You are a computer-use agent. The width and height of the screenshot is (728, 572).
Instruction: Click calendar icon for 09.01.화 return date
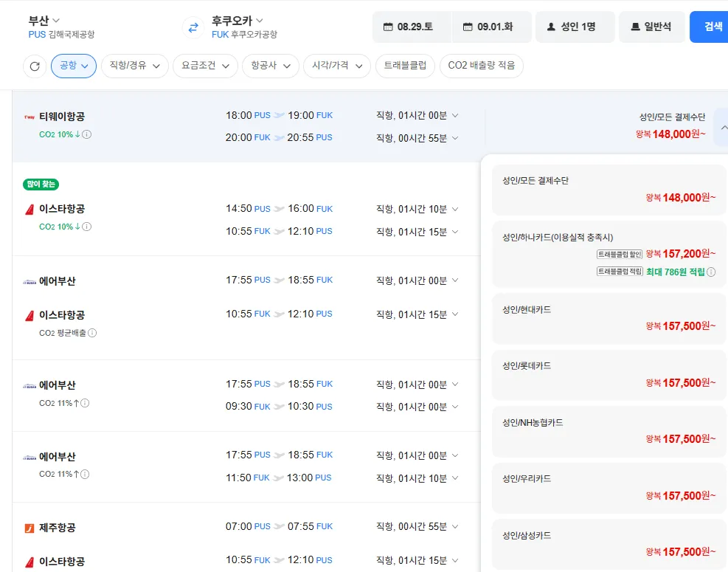468,27
